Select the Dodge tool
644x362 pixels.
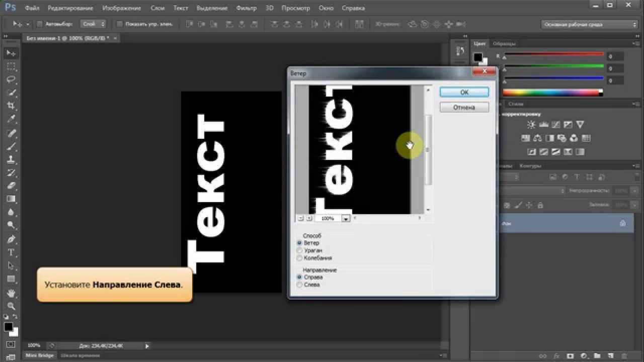coord(11,225)
